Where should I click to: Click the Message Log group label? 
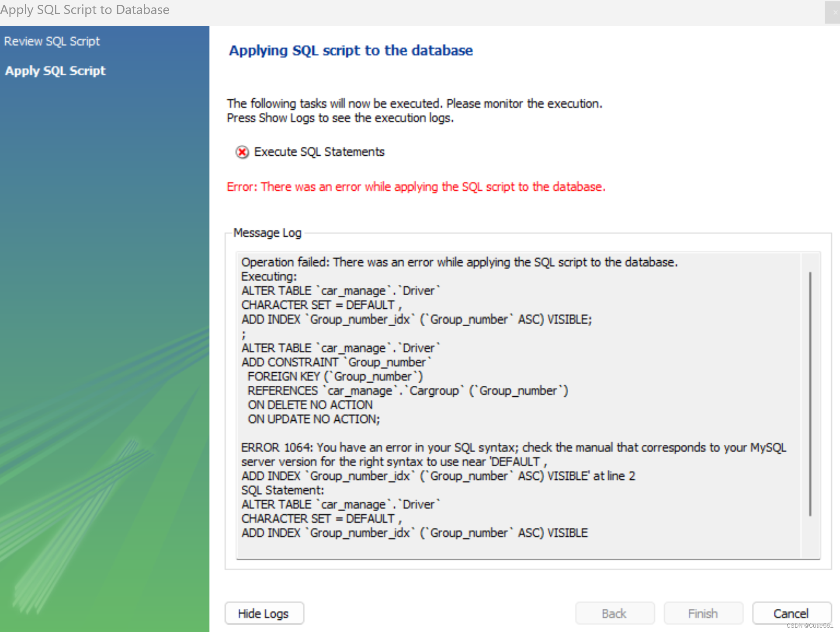coord(267,233)
